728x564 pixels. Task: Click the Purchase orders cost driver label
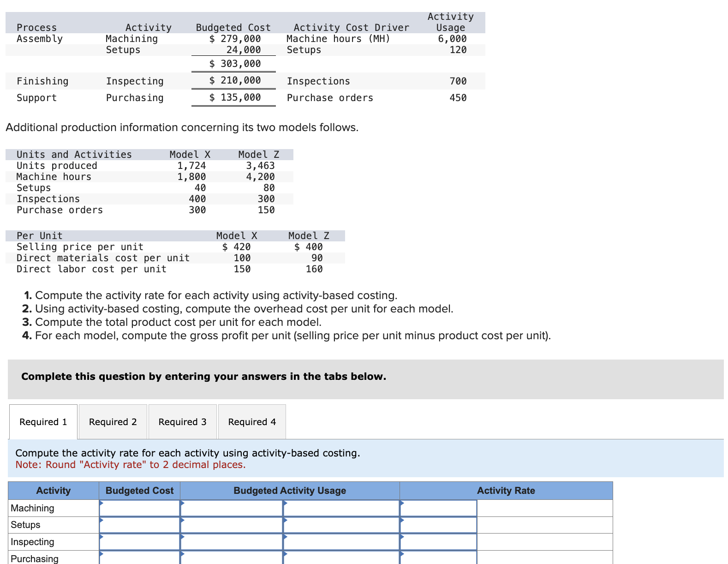click(330, 98)
